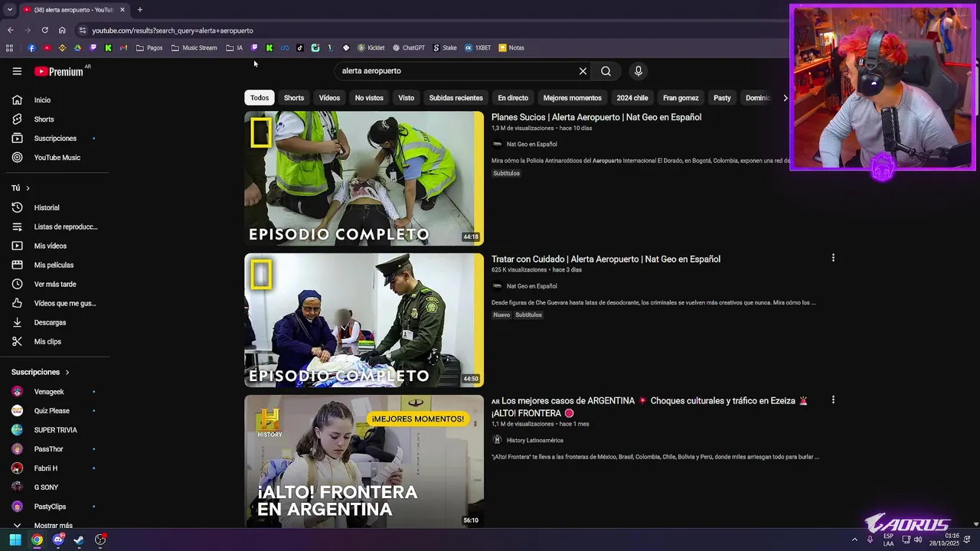Open a new browser tab
This screenshot has width=980, height=551.
point(139,10)
